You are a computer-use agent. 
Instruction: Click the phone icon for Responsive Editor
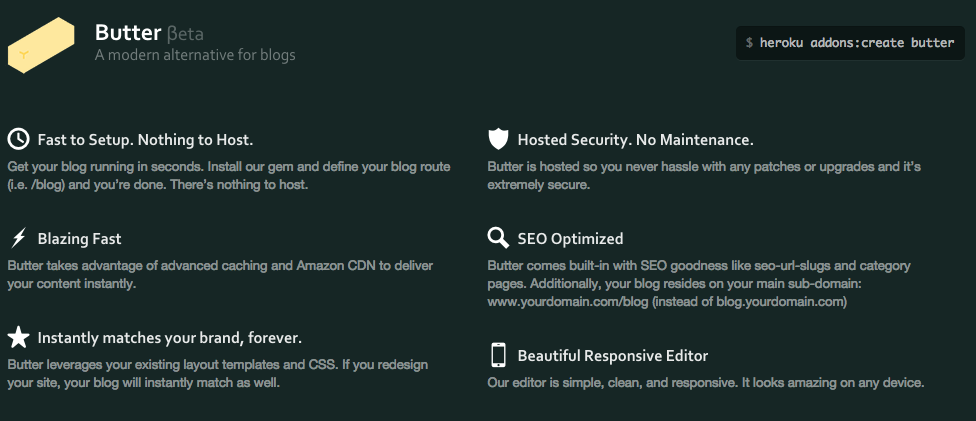[x=498, y=355]
